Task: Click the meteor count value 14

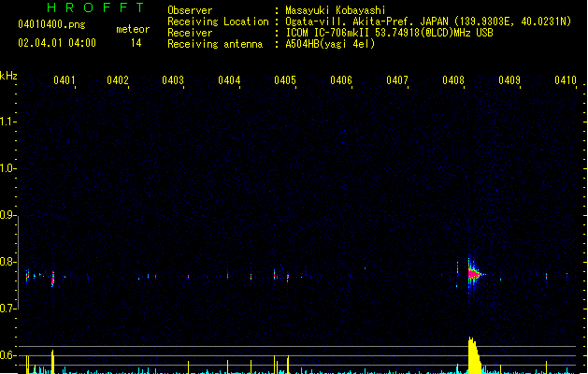Action: pos(136,43)
